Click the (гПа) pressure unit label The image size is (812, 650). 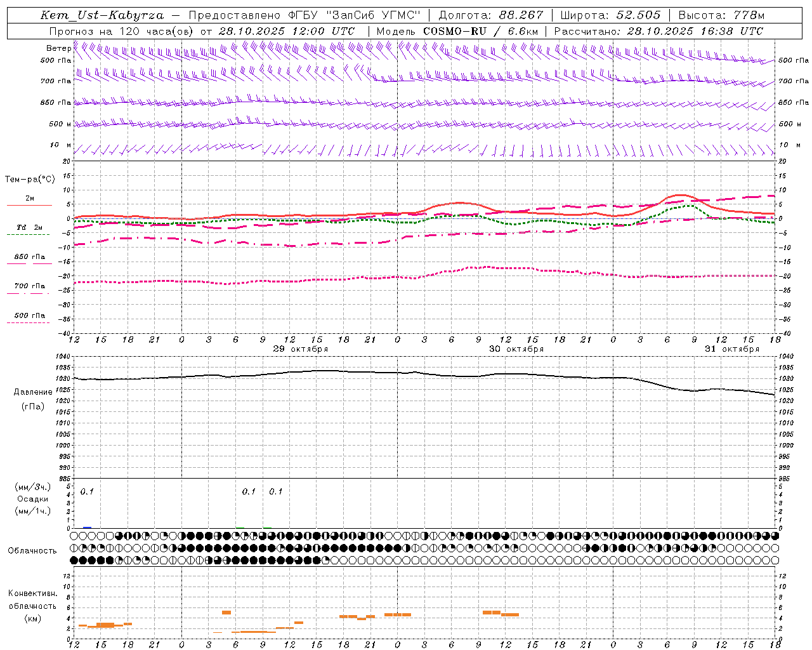click(33, 407)
